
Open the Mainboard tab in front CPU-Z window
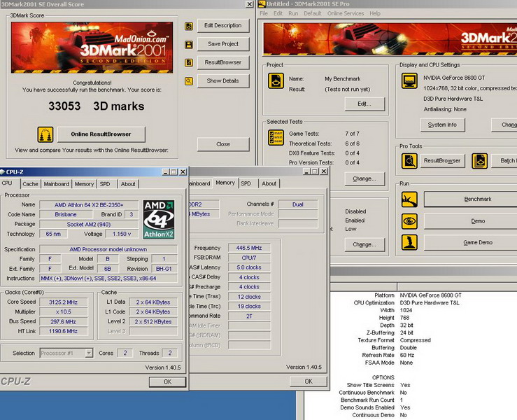(56, 184)
